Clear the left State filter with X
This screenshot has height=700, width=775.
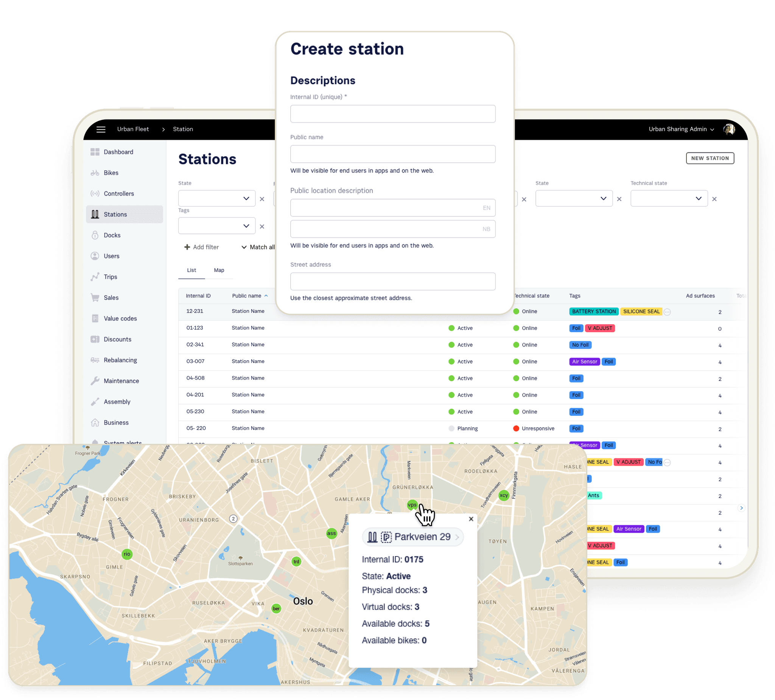(x=262, y=199)
